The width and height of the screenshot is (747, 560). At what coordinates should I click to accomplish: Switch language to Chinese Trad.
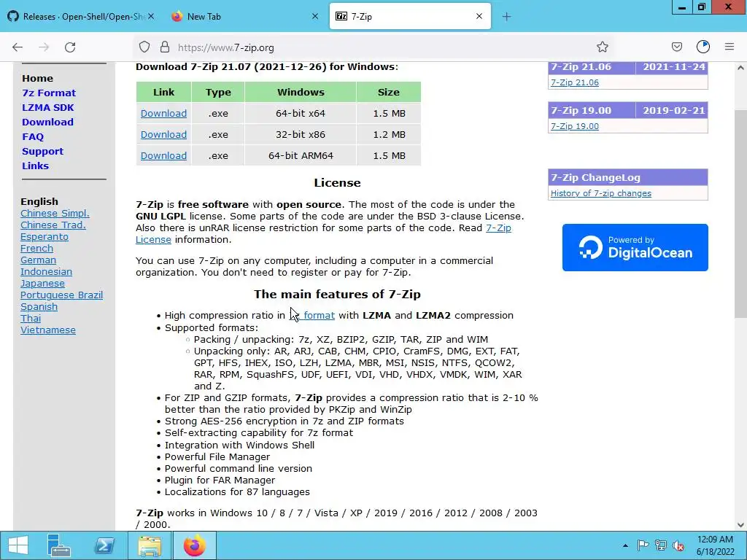pyautogui.click(x=53, y=225)
